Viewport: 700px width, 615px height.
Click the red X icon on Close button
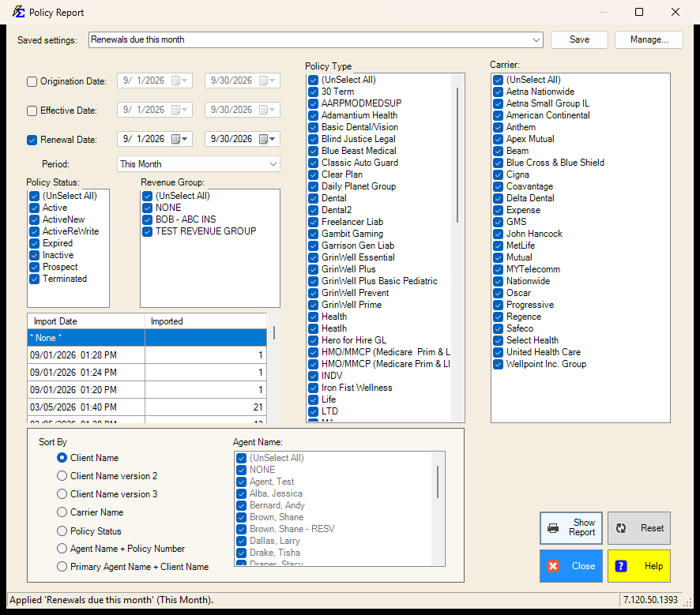tap(553, 566)
